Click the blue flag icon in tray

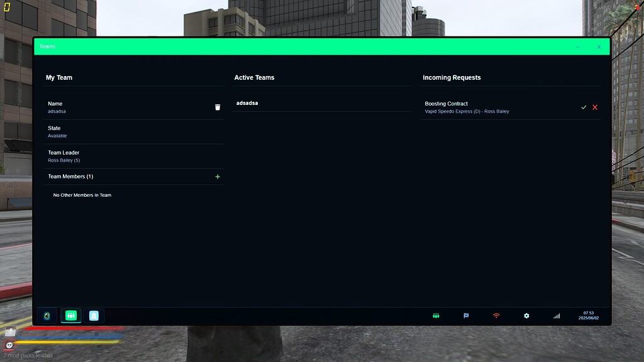click(x=466, y=315)
